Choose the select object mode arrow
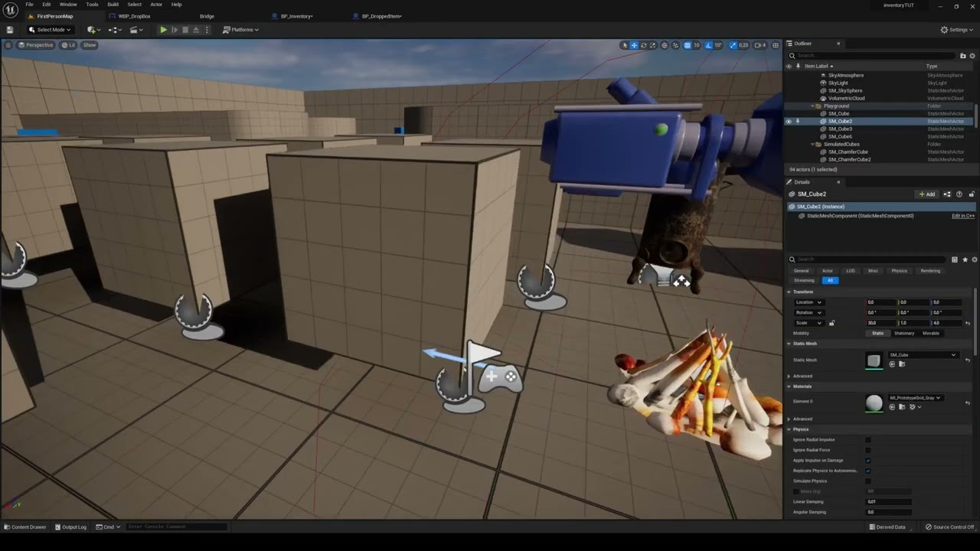This screenshot has height=551, width=980. [625, 45]
